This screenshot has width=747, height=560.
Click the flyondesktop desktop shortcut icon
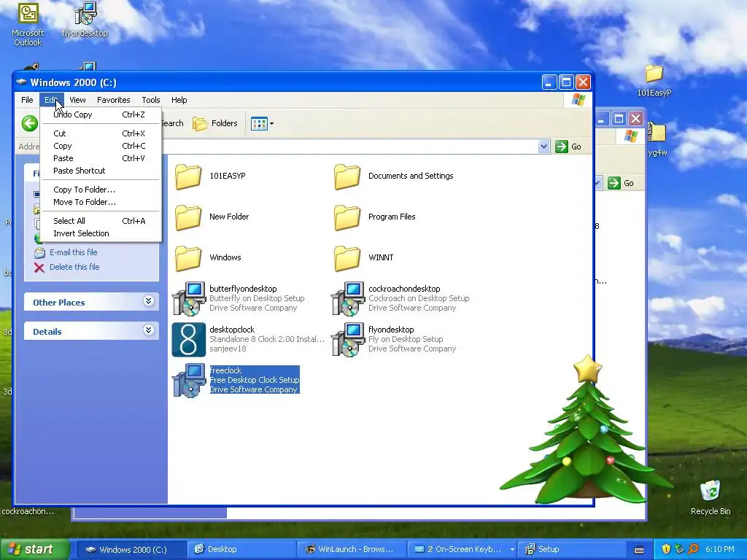(x=85, y=20)
